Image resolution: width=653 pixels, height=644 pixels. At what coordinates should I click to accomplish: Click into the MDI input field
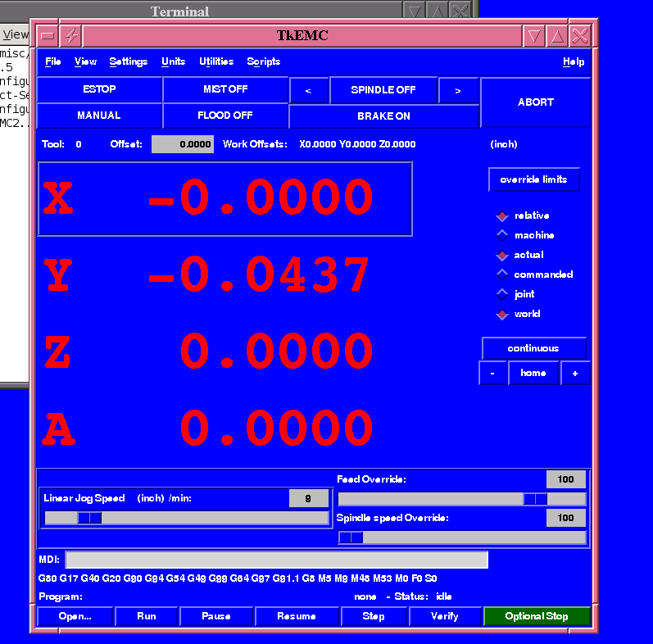click(x=276, y=560)
